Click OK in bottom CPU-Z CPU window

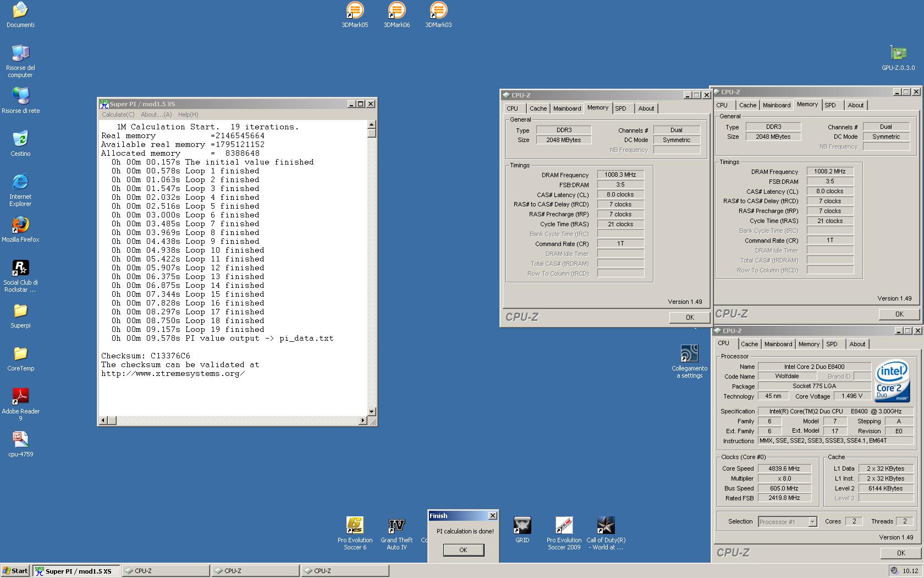[901, 553]
